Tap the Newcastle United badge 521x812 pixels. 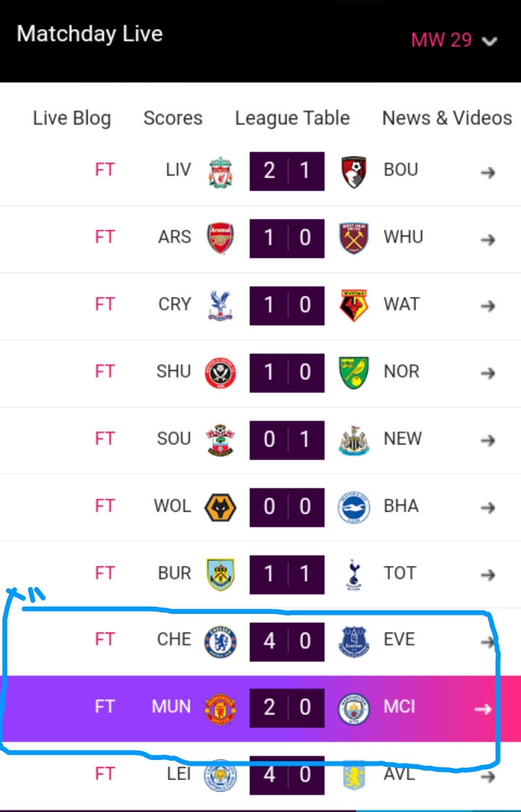(x=354, y=440)
